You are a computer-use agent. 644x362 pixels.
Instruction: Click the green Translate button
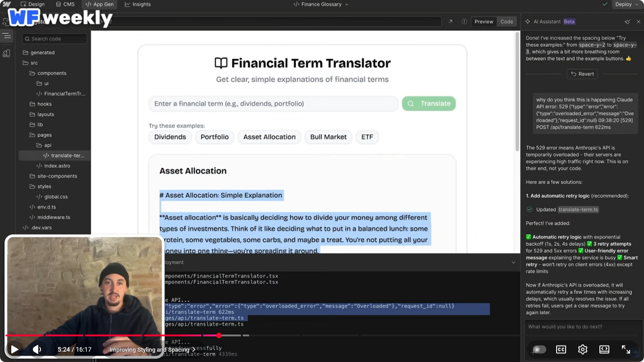429,104
